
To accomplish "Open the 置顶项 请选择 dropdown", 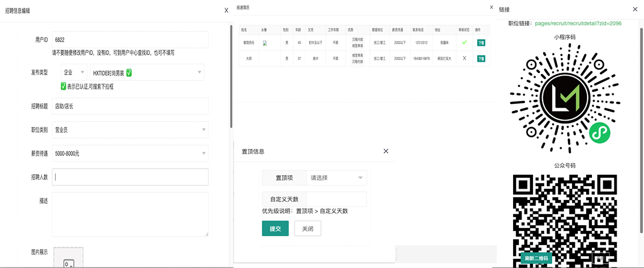I will pyautogui.click(x=336, y=177).
